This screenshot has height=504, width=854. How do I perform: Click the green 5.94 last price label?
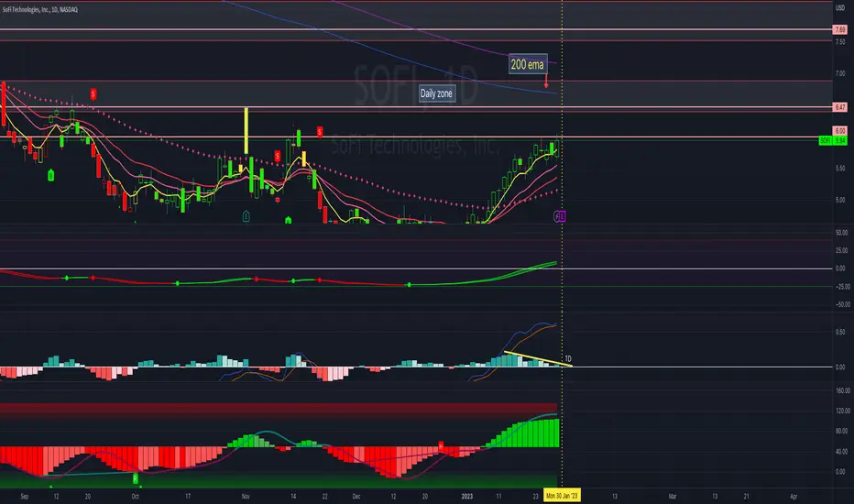tap(840, 140)
